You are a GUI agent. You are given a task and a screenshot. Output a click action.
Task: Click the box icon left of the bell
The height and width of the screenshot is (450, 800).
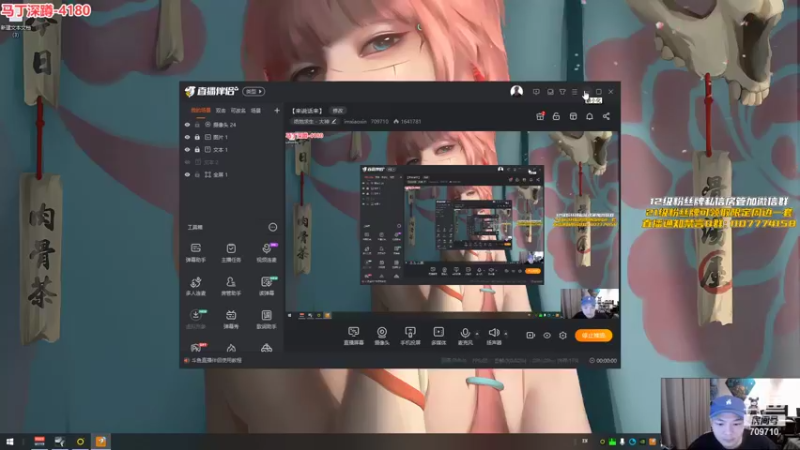coord(573,116)
